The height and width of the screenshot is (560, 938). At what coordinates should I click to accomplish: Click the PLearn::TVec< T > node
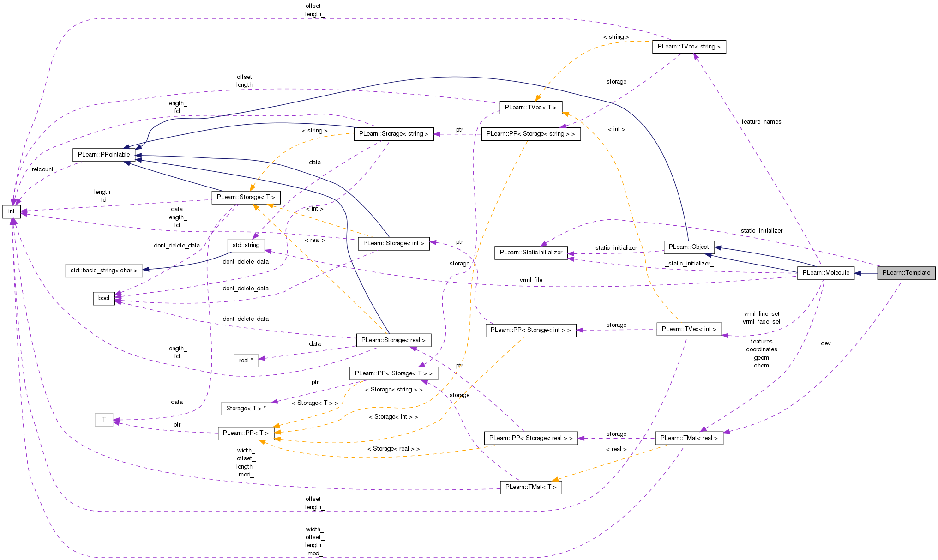click(531, 108)
